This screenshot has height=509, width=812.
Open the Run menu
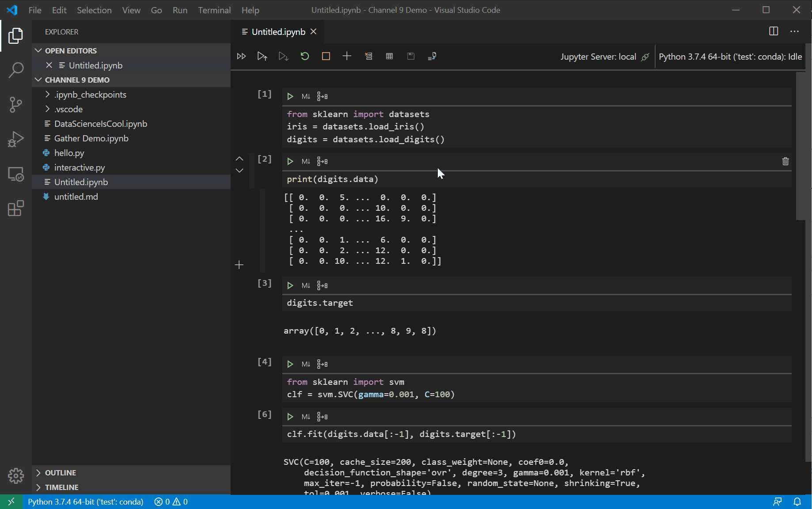click(x=179, y=10)
